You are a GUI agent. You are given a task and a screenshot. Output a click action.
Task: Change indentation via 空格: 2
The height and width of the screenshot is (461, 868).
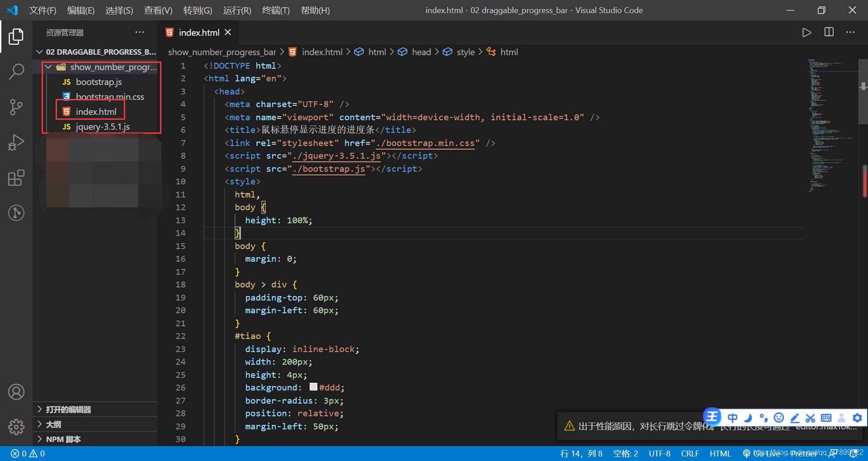coord(626,453)
